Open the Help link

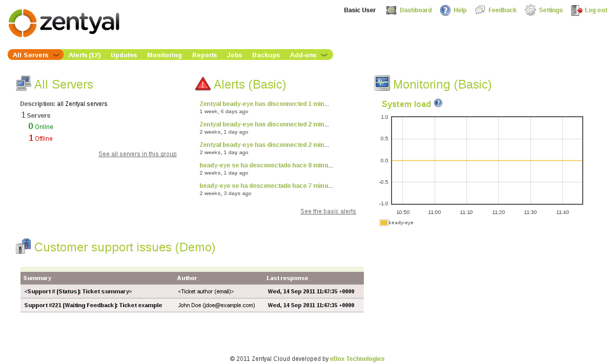pyautogui.click(x=460, y=10)
